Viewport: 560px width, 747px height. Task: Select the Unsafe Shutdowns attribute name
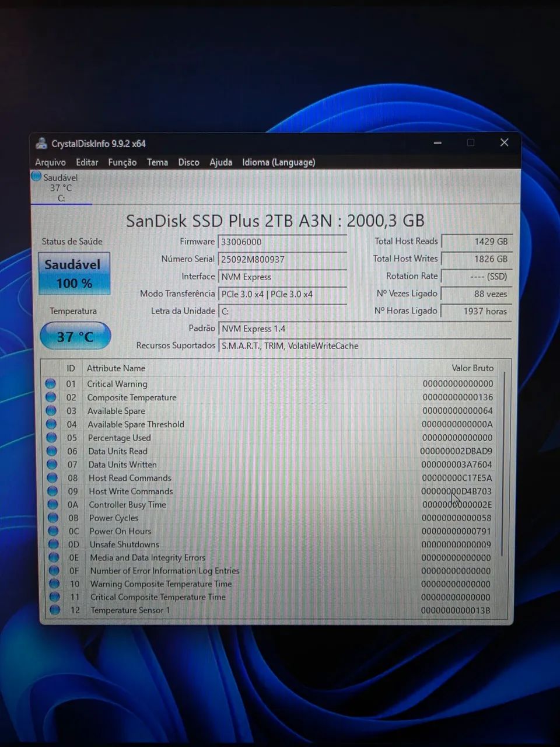pos(124,544)
